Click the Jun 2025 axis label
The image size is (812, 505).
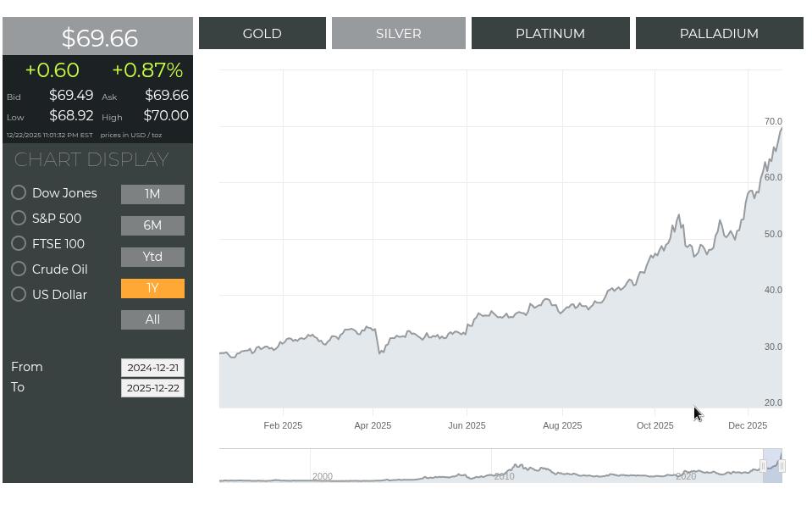(x=467, y=425)
